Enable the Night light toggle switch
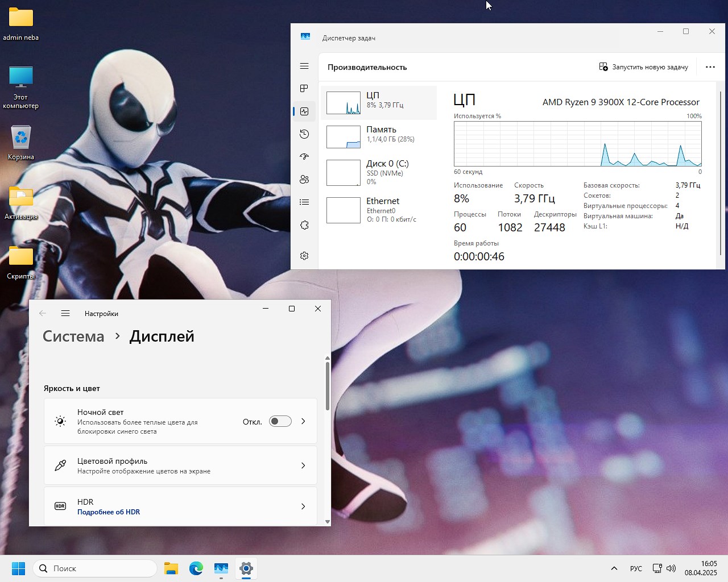 pyautogui.click(x=280, y=421)
